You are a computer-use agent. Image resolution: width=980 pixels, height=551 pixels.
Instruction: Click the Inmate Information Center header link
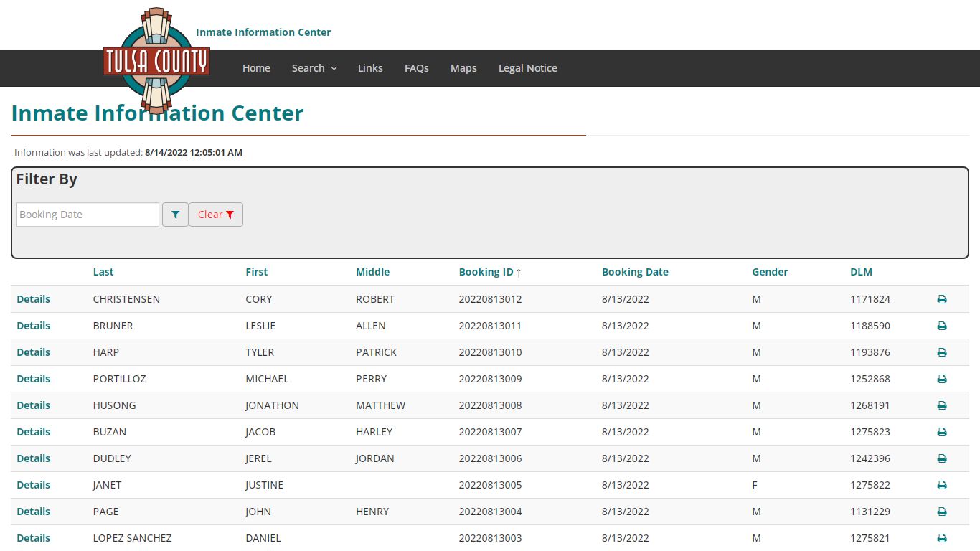263,32
